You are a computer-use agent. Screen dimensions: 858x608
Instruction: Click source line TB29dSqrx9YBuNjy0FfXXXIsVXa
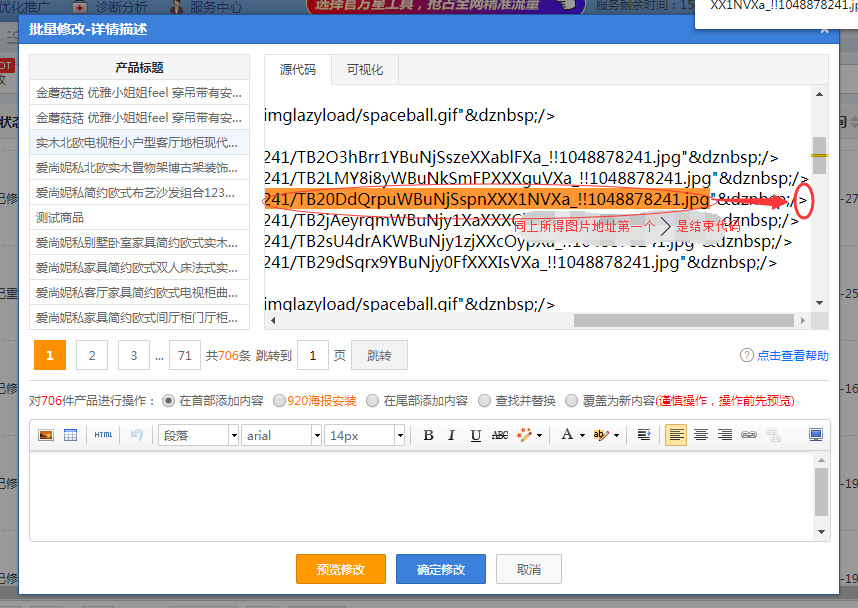coord(520,263)
